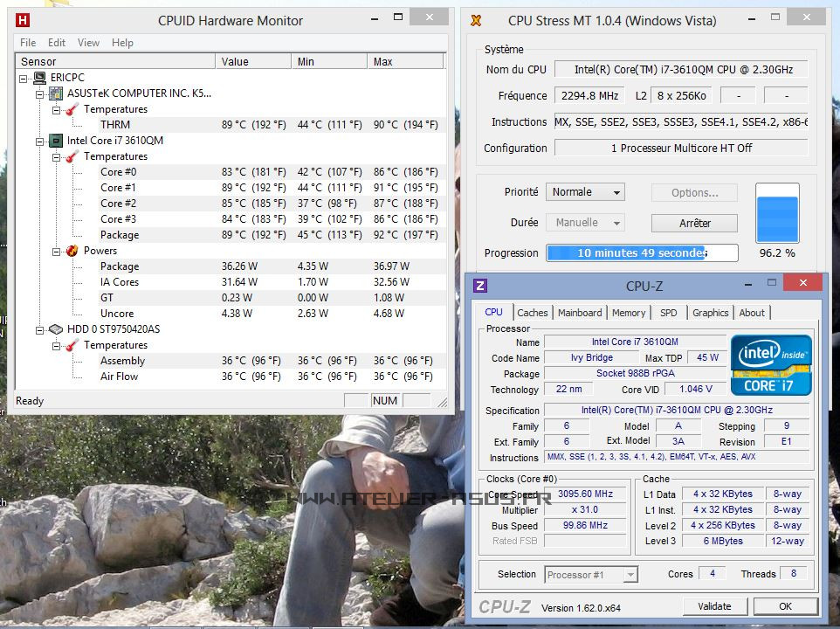Click Validate in CPU-Z
Screen dimensions: 840x629
pyautogui.click(x=715, y=605)
